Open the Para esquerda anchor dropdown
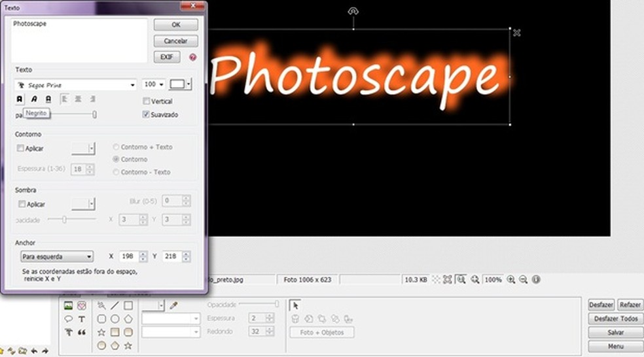 tap(57, 256)
